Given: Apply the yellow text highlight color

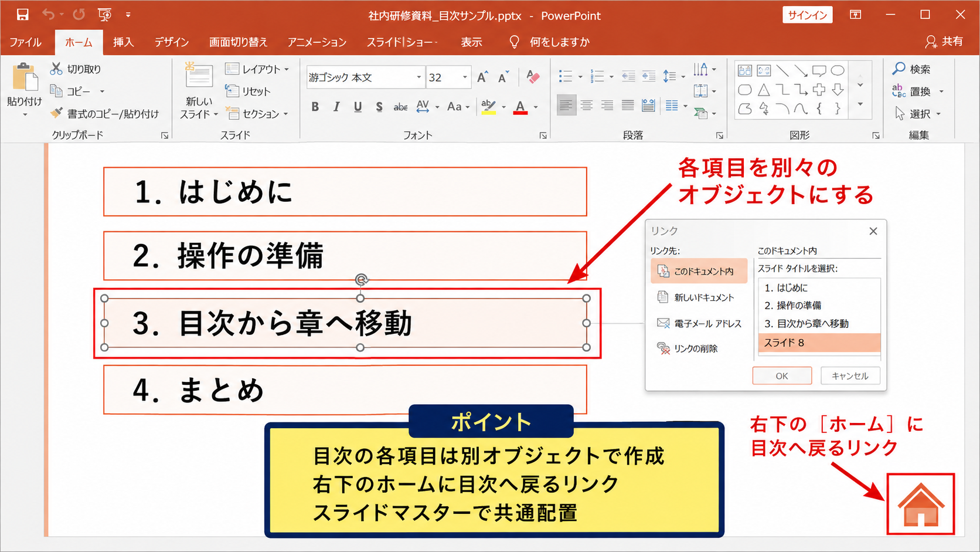Looking at the screenshot, I should click(488, 106).
